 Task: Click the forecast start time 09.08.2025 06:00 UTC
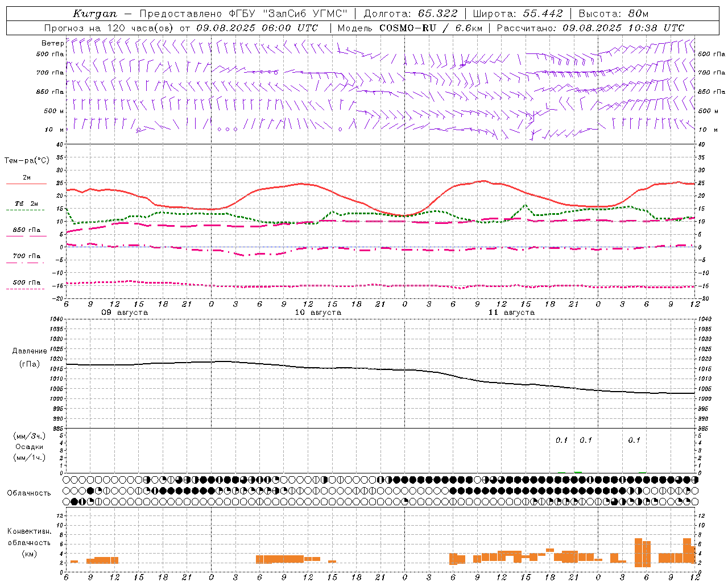click(x=257, y=28)
